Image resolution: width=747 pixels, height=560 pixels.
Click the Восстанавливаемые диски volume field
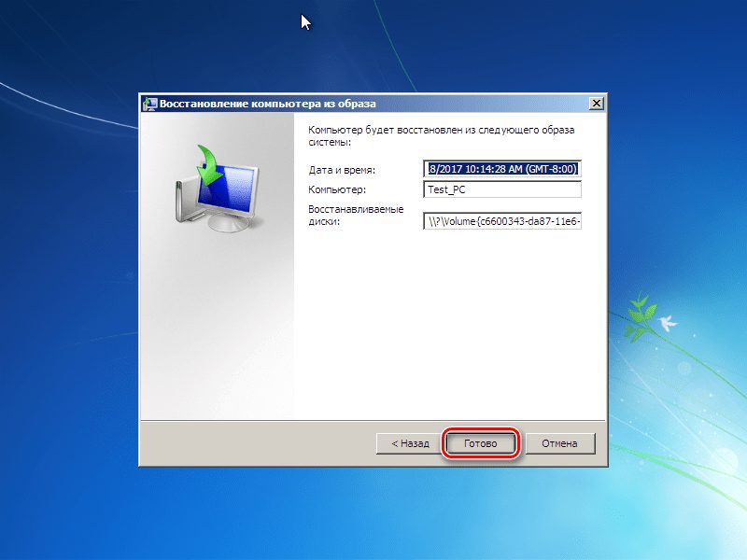(502, 221)
